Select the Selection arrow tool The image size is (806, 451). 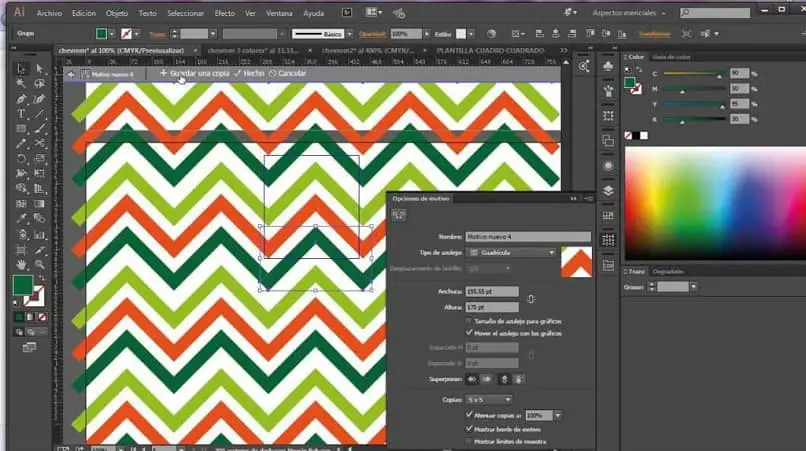coord(21,68)
